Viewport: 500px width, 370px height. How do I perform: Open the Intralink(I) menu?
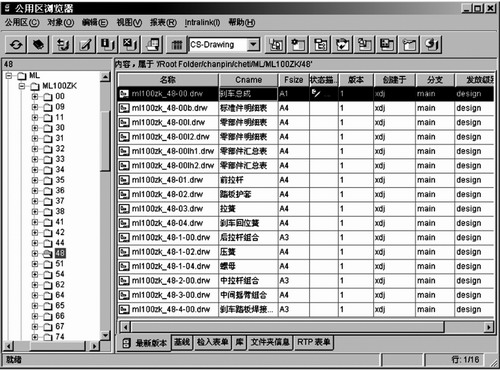tap(202, 22)
